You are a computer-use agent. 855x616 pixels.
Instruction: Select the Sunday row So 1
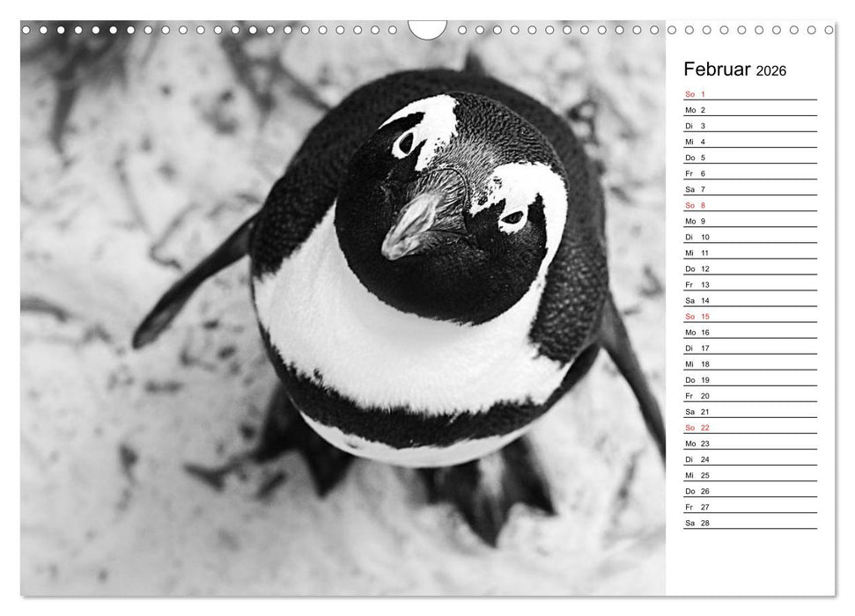tap(749, 94)
